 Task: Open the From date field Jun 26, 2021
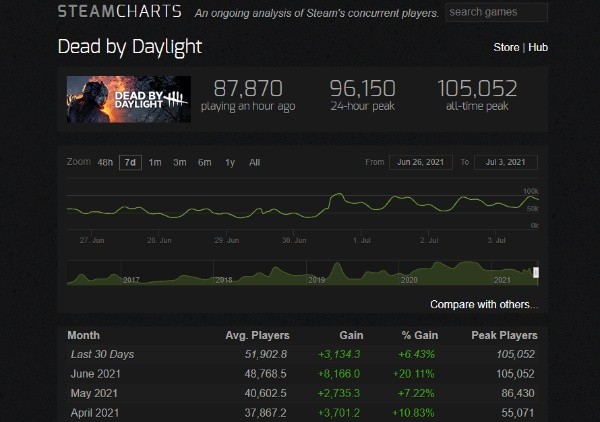point(421,162)
